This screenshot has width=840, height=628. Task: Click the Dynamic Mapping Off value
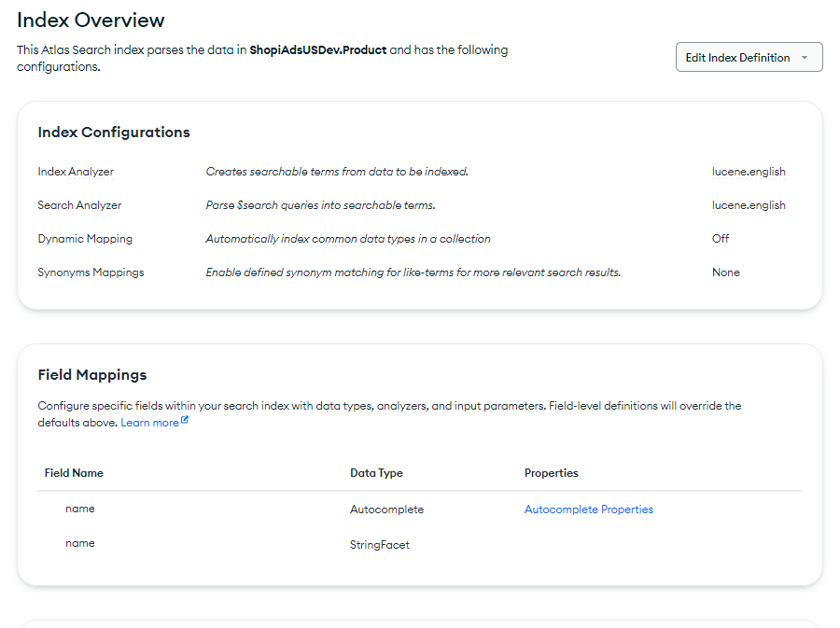click(721, 239)
